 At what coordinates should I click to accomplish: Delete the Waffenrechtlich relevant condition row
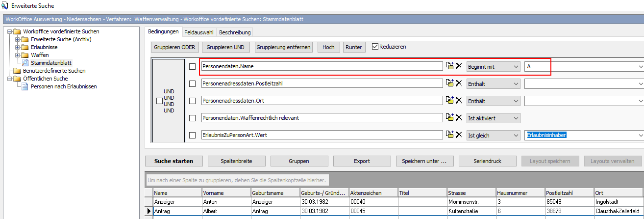pyautogui.click(x=459, y=118)
